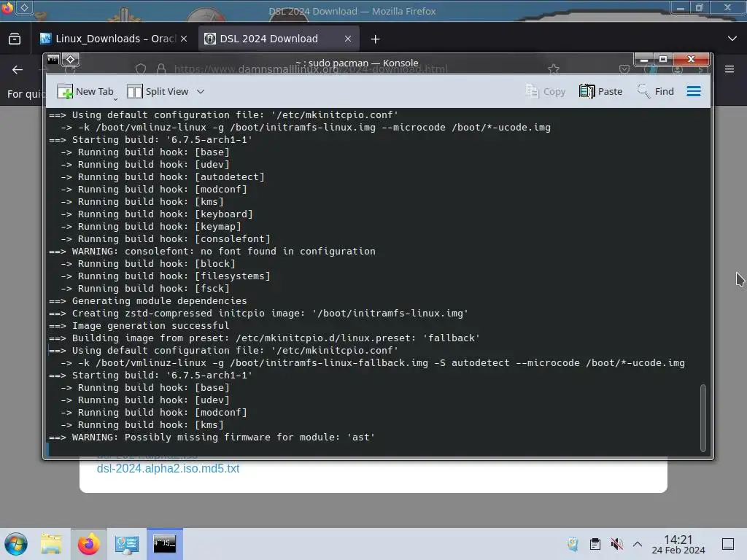Click the '[autodetect]' build hook line
747x560 pixels.
163,176
